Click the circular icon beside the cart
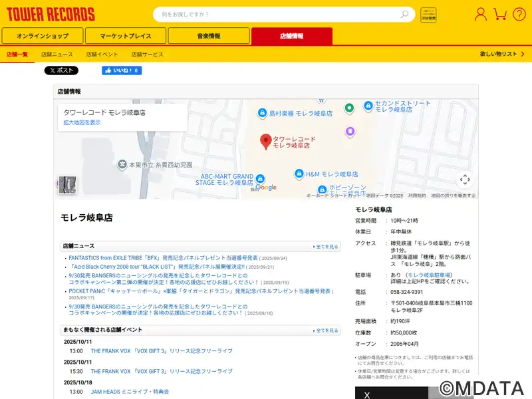Screen dimensions: 532x399 [519, 14]
